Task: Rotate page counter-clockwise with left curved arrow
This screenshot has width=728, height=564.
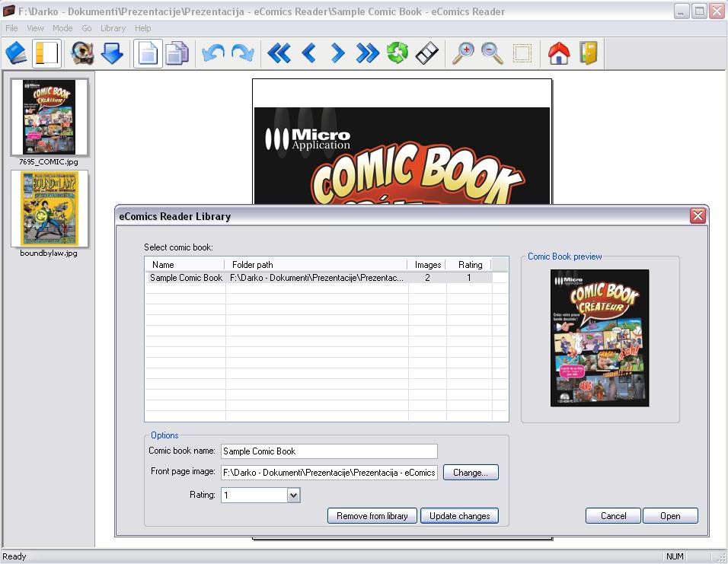Action: tap(213, 53)
